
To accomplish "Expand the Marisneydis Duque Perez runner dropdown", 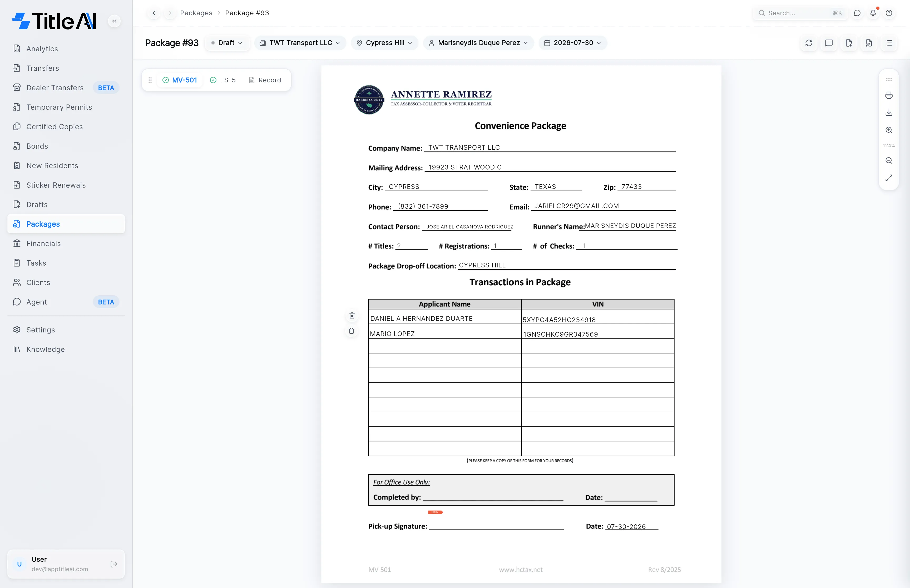I will point(478,43).
